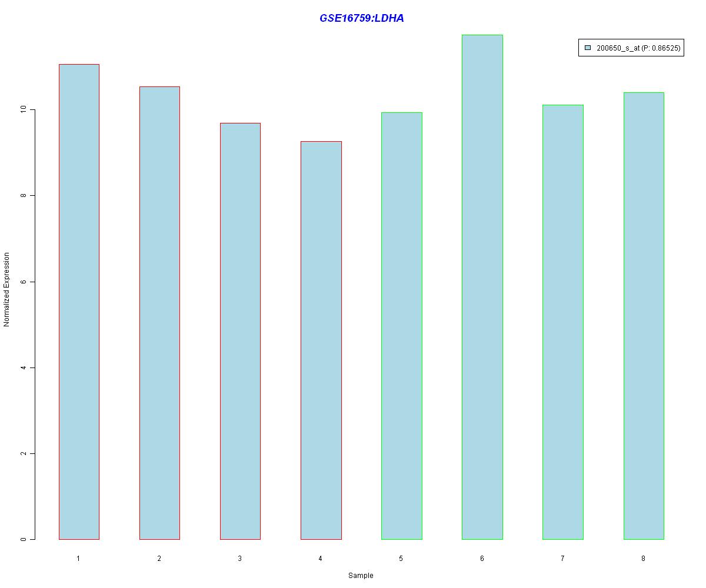The height and width of the screenshot is (588, 706).
Task: Select the bar for sample 7
Action: pyautogui.click(x=563, y=322)
